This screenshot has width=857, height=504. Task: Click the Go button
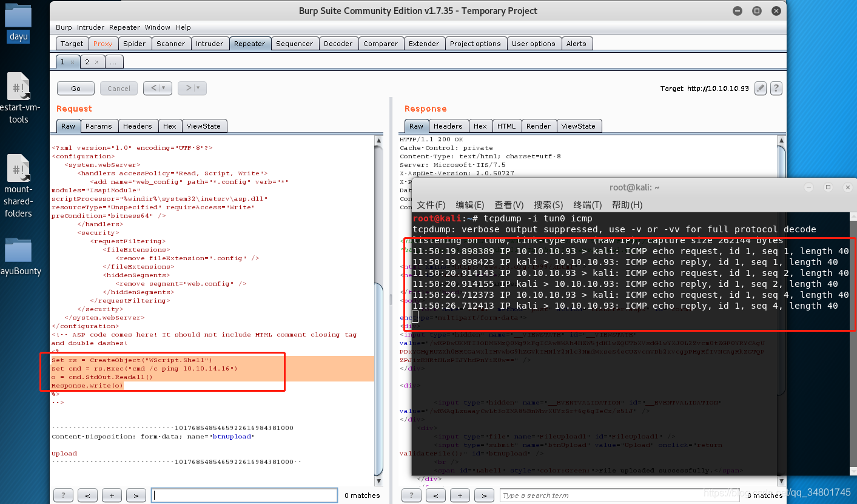pyautogui.click(x=76, y=89)
